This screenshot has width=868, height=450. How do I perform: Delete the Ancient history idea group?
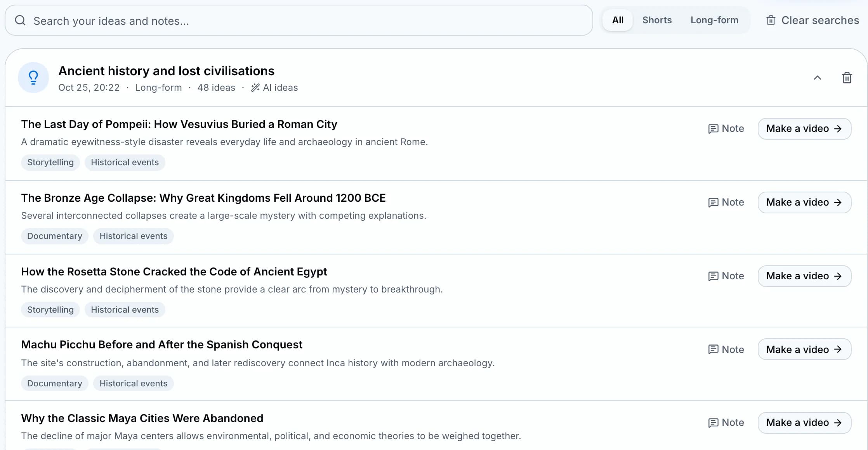(847, 78)
